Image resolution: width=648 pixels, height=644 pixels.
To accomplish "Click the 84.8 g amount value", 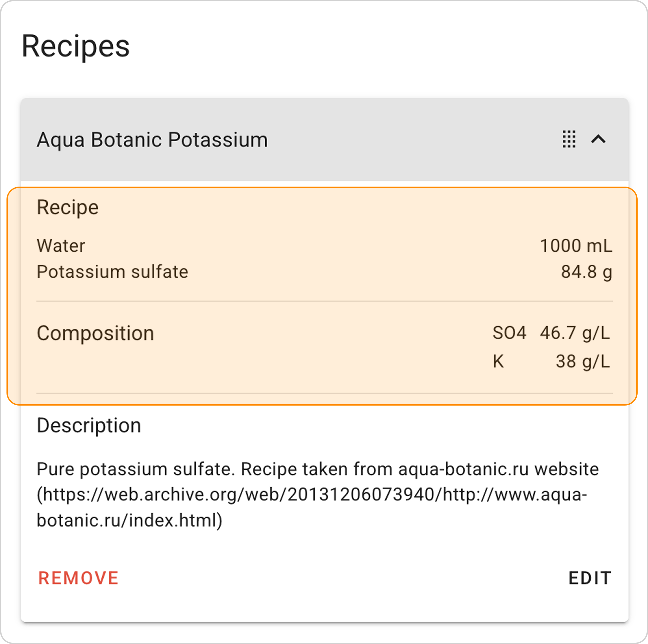I will [x=586, y=272].
